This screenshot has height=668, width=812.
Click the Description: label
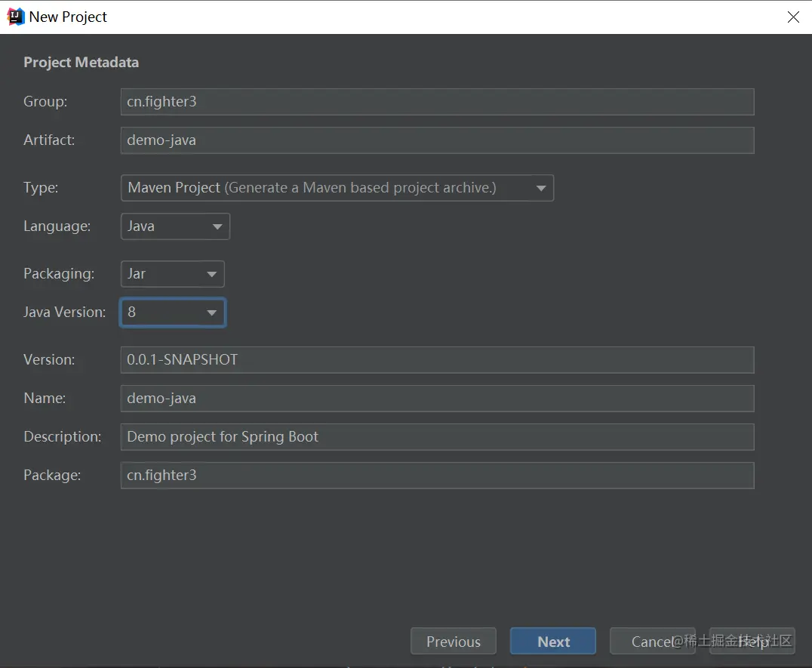click(x=63, y=437)
